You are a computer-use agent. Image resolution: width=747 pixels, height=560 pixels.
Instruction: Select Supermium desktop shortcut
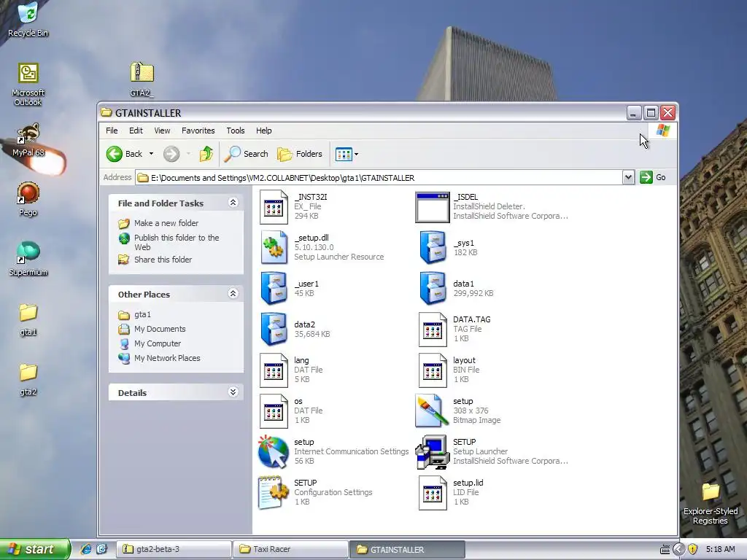point(28,259)
